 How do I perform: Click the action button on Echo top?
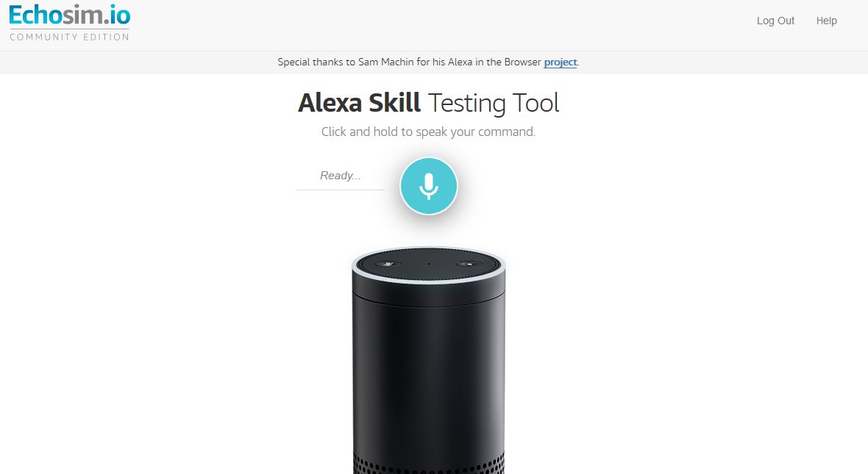[469, 265]
